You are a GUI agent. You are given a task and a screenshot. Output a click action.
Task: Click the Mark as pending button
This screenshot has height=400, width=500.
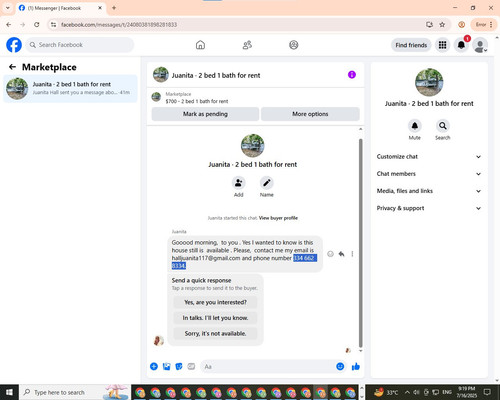point(205,114)
